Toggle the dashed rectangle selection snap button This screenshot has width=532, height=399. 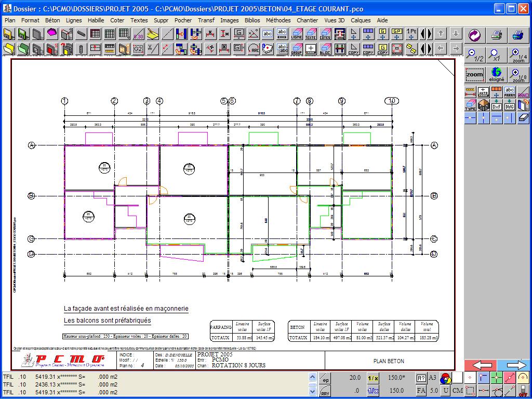pyautogui.click(x=470, y=390)
